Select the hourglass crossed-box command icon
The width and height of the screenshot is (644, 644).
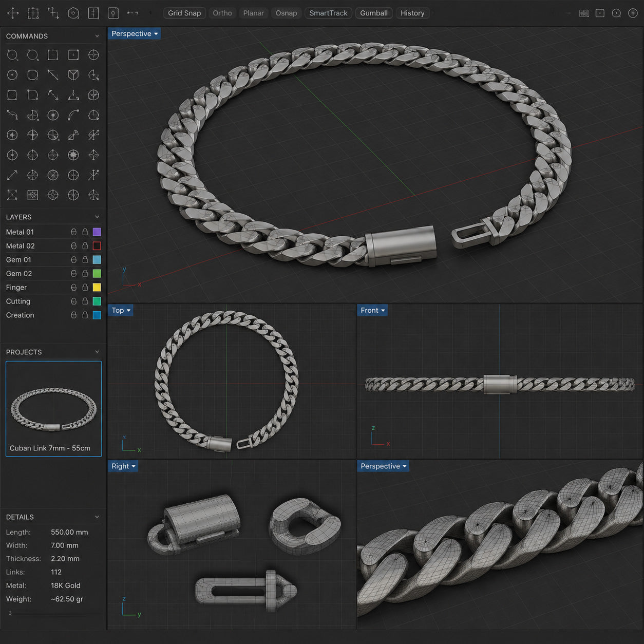(x=12, y=195)
